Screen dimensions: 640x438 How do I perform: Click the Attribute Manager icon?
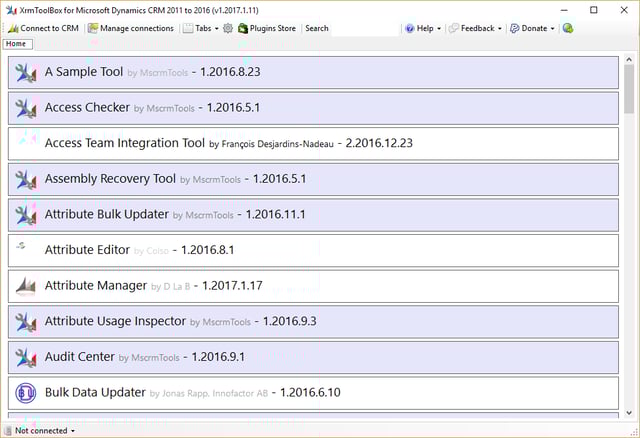[x=26, y=286]
